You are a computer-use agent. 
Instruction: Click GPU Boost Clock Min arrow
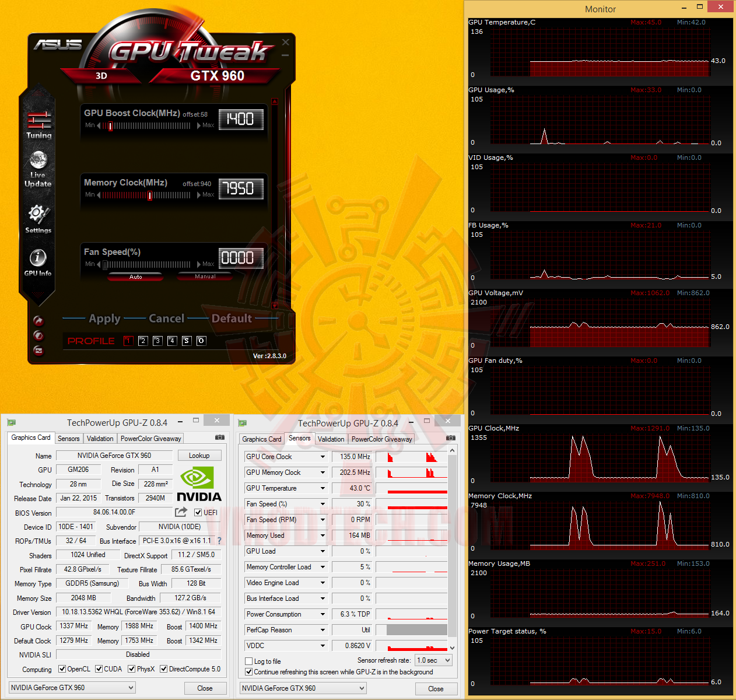[99, 125]
